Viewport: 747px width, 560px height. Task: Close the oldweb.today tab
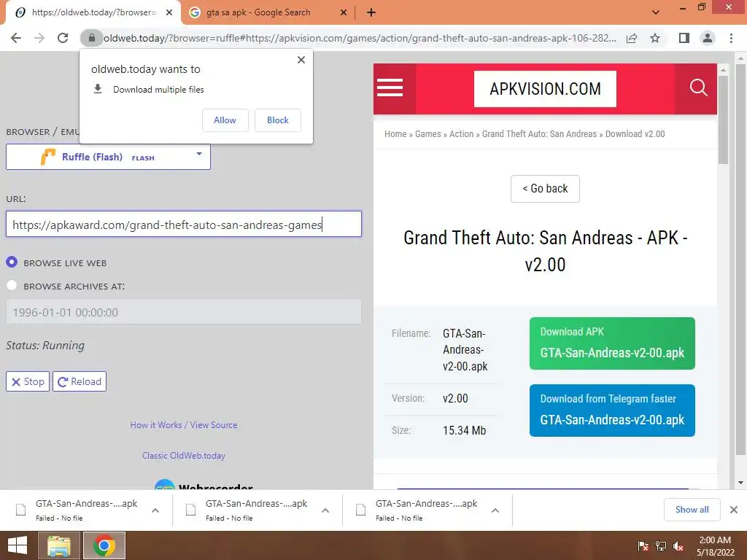(x=169, y=12)
